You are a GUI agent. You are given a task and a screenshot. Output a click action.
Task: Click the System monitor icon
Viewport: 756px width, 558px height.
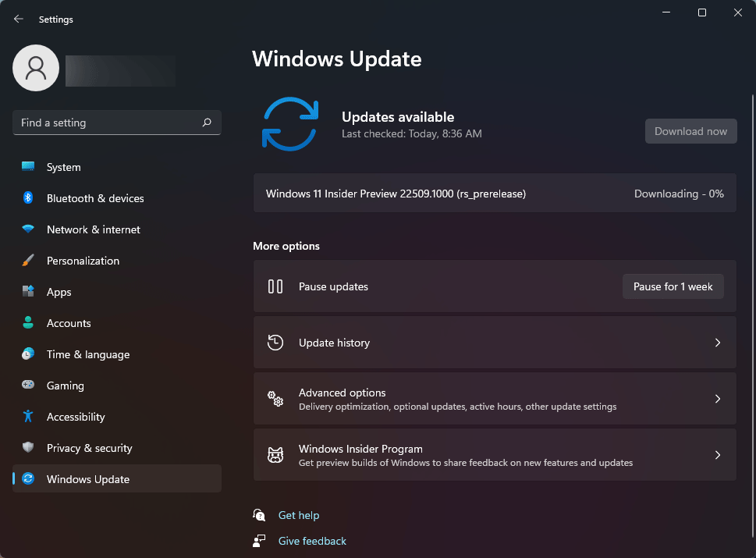[28, 167]
